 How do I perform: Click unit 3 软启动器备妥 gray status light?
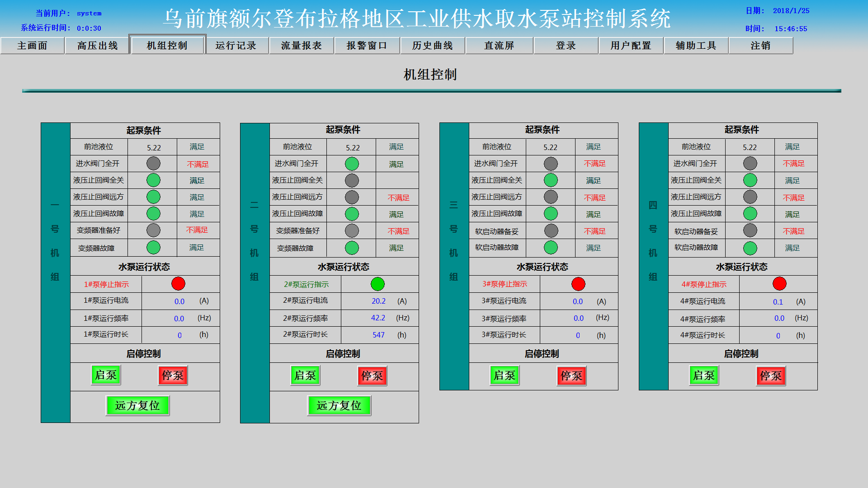point(551,231)
